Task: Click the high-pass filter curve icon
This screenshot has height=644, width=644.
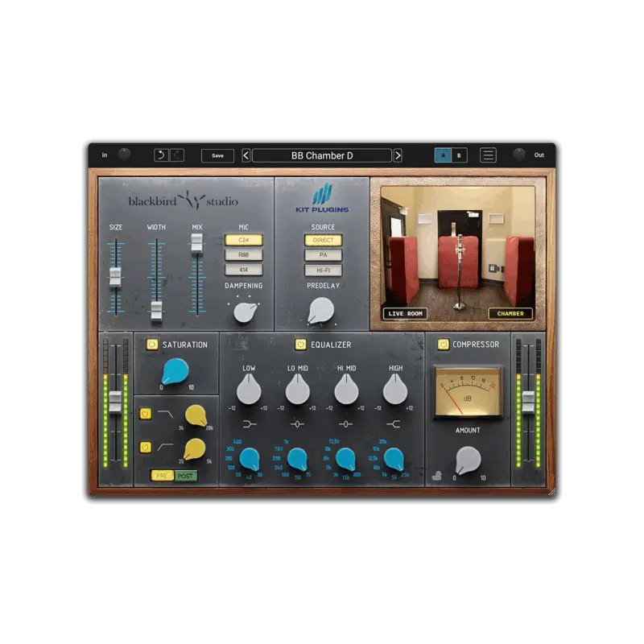Action: pyautogui.click(x=165, y=447)
